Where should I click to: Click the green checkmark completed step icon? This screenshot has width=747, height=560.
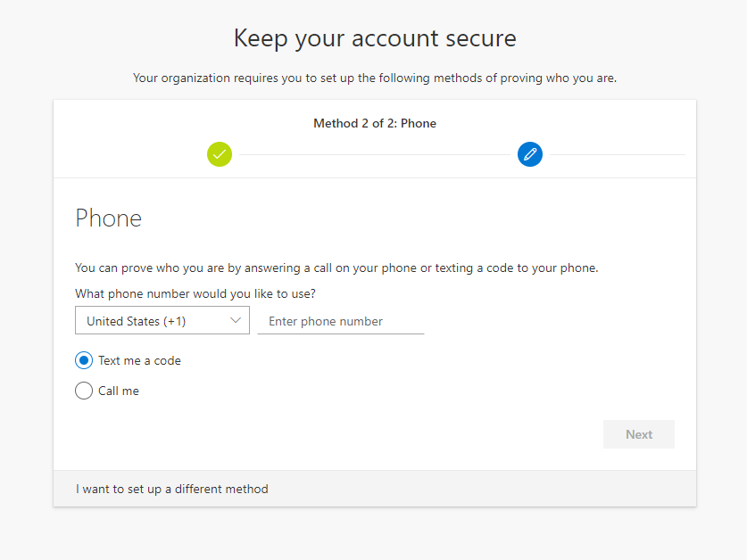pyautogui.click(x=220, y=154)
